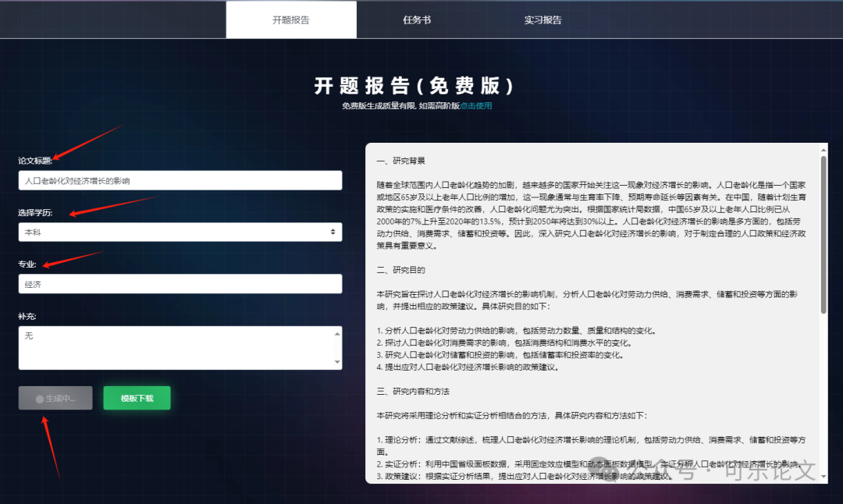Click the output panel vertical scrollbar

823,234
